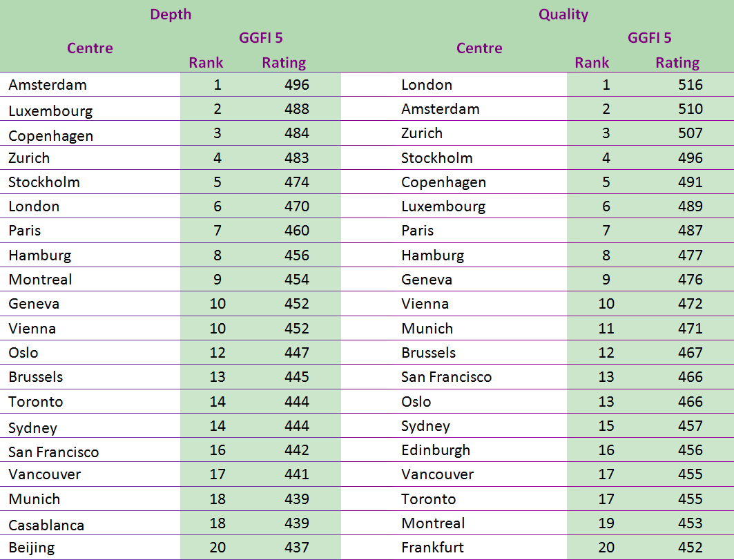Select Munich rating 471 cell
734x560 pixels.
tap(690, 328)
